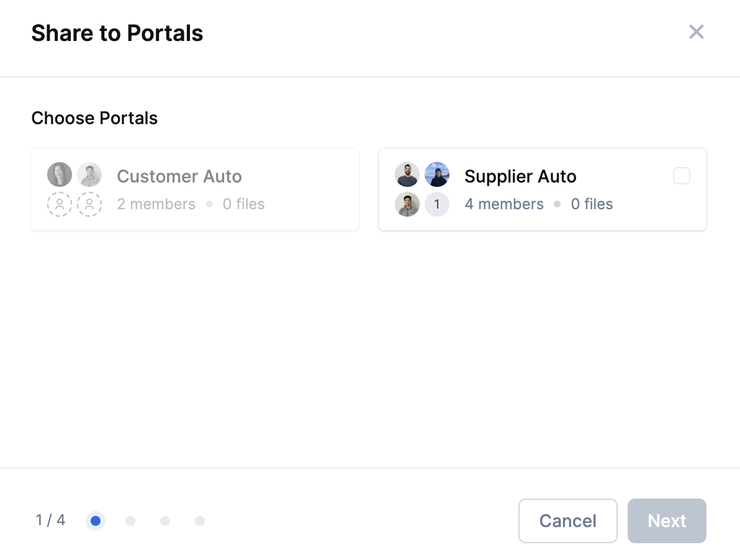
Task: Jump to the third step dot
Action: pyautogui.click(x=165, y=521)
